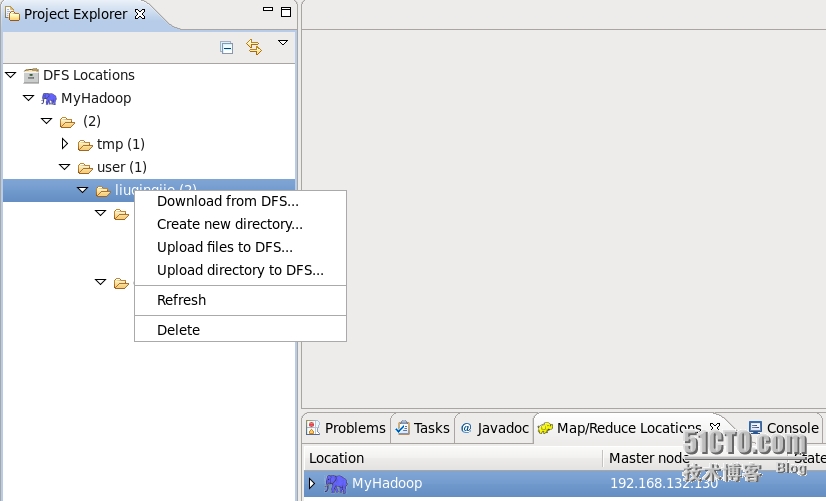
Task: Click the Collapse All toolbar icon
Action: pos(227,48)
